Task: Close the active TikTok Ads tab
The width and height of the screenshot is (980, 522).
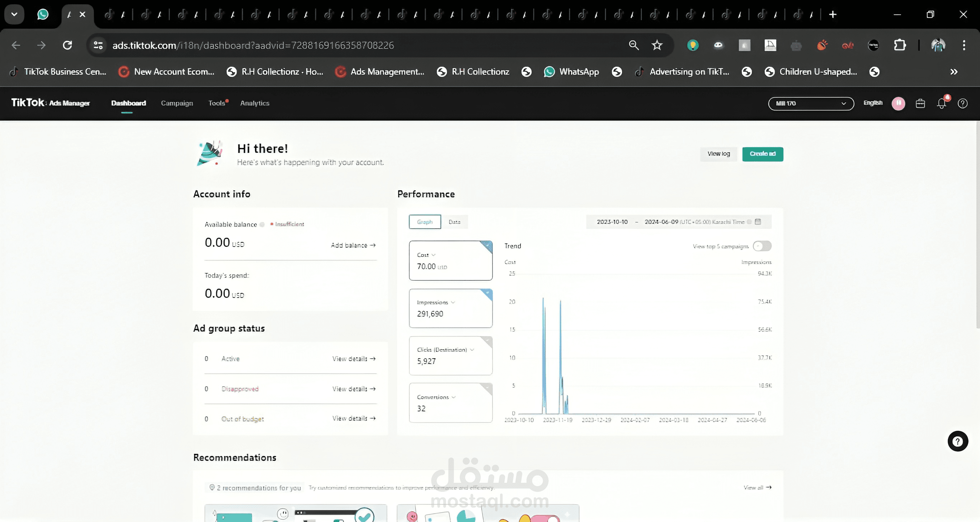Action: tap(83, 14)
